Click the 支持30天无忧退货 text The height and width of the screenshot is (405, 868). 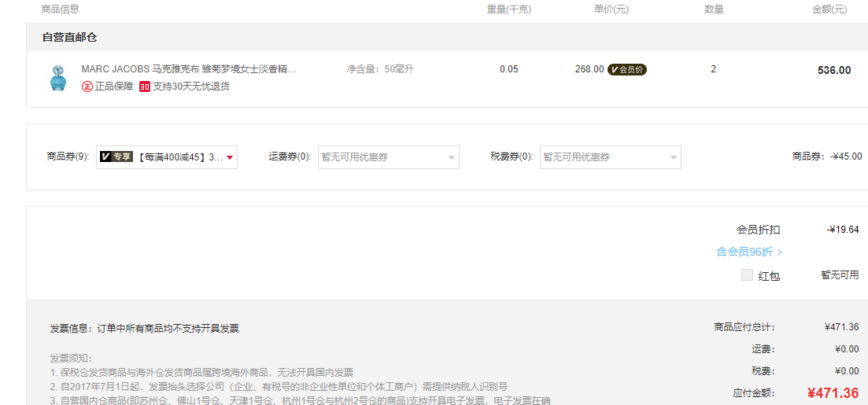tap(191, 87)
